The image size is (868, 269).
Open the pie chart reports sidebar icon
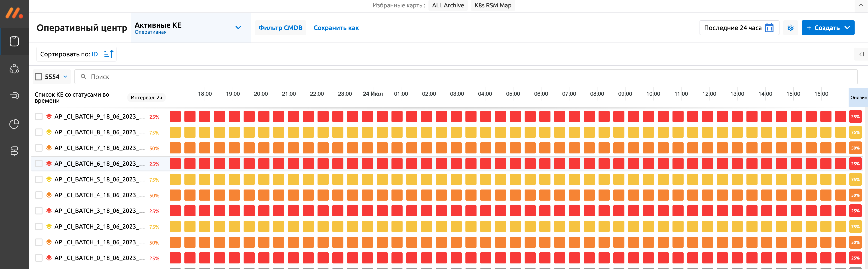pyautogui.click(x=14, y=124)
